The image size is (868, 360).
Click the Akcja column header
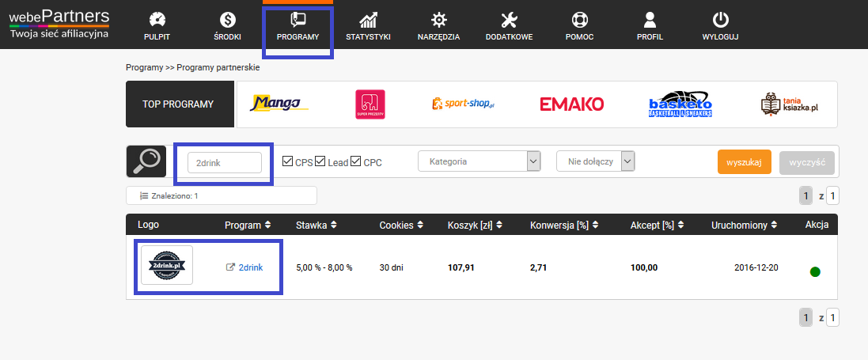click(x=817, y=225)
